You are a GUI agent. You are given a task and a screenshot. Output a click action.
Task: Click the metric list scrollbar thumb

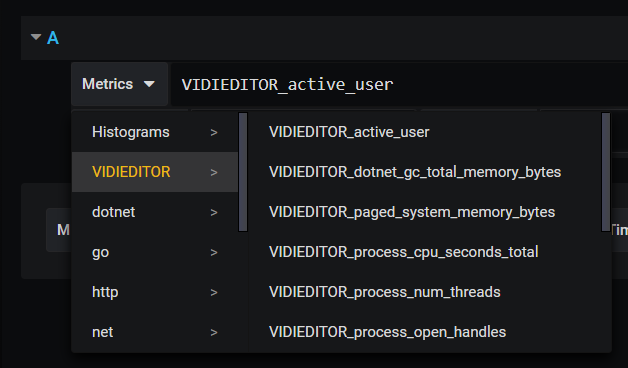[606, 172]
